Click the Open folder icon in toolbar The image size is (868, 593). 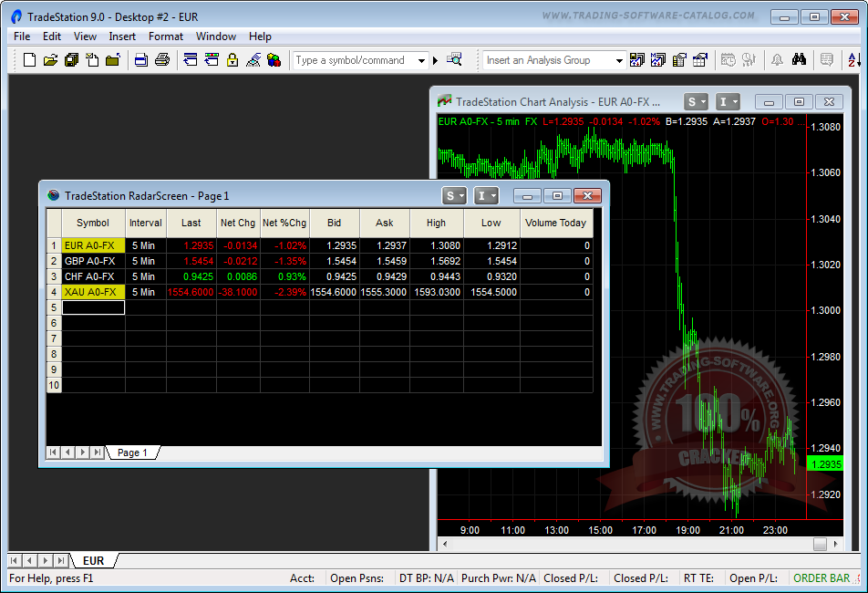point(50,60)
